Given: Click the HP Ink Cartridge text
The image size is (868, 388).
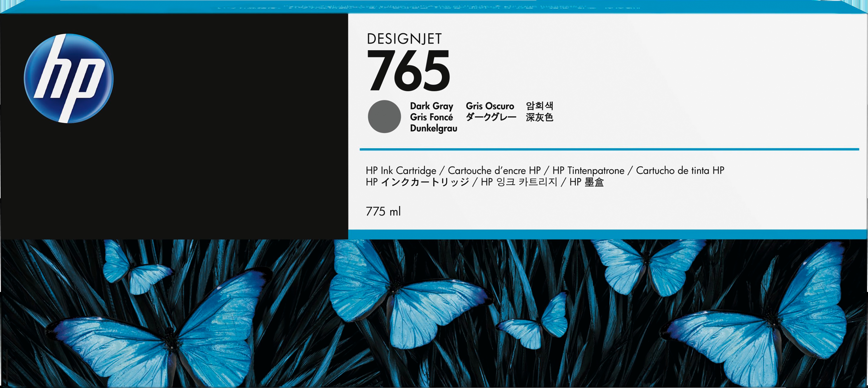Looking at the screenshot, I should [401, 170].
